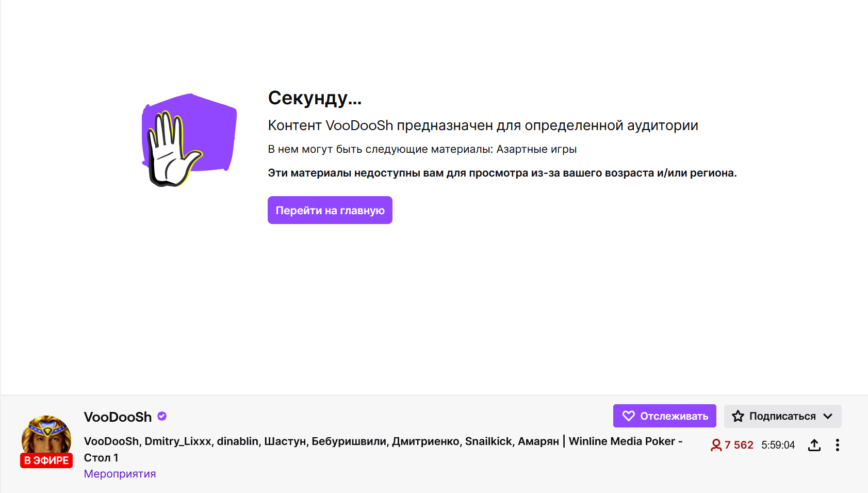Screen dimensions: 868x493
Task: Click the heart icon in Отслеживать button
Action: pyautogui.click(x=629, y=416)
